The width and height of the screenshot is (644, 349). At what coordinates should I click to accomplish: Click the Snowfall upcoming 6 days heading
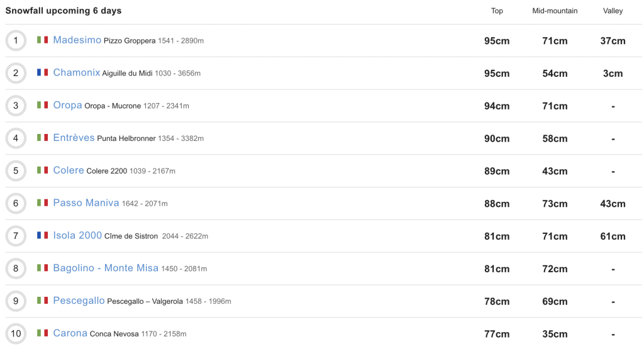(64, 11)
